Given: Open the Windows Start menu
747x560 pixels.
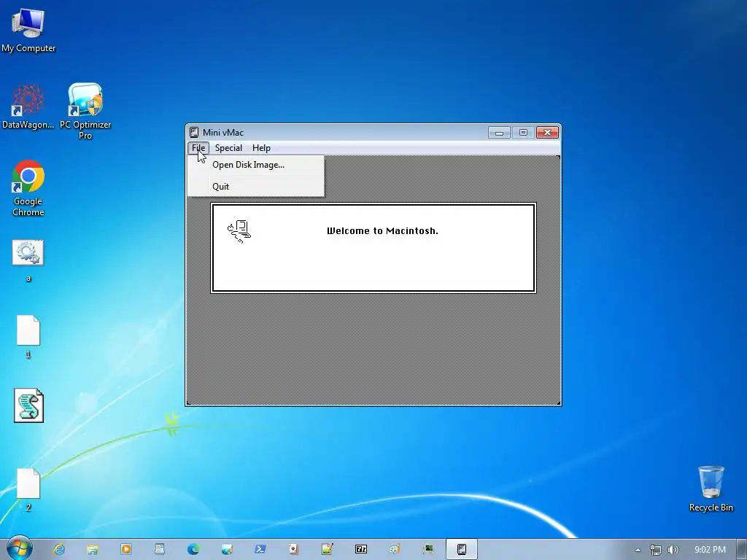Looking at the screenshot, I should click(x=20, y=548).
